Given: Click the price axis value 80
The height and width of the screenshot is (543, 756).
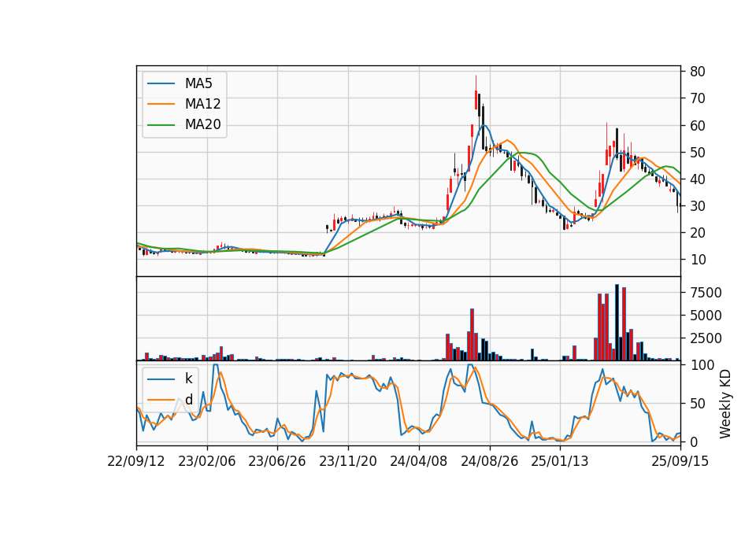Looking at the screenshot, I should (x=698, y=72).
